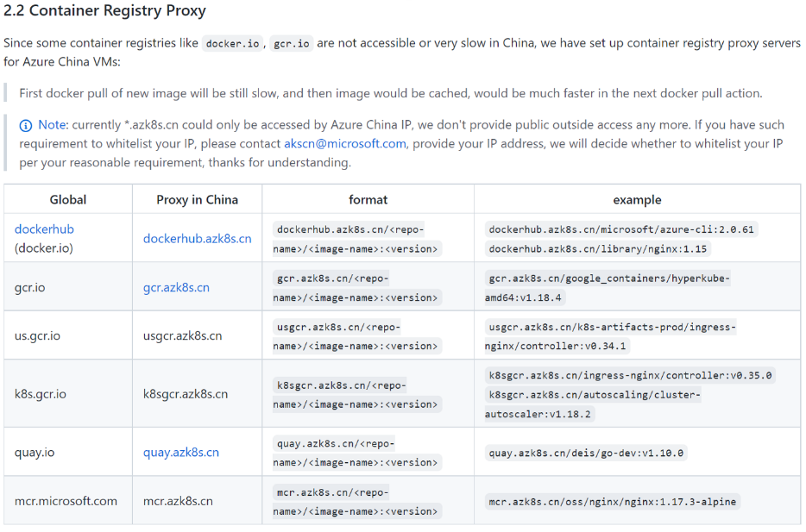Select the nginx:1.15 example code

pyautogui.click(x=598, y=249)
